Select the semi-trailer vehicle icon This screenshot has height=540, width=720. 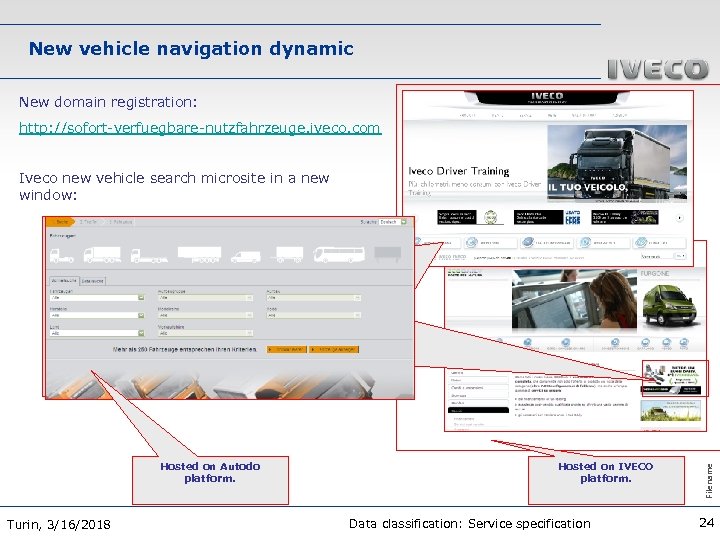pyautogui.click(x=199, y=254)
